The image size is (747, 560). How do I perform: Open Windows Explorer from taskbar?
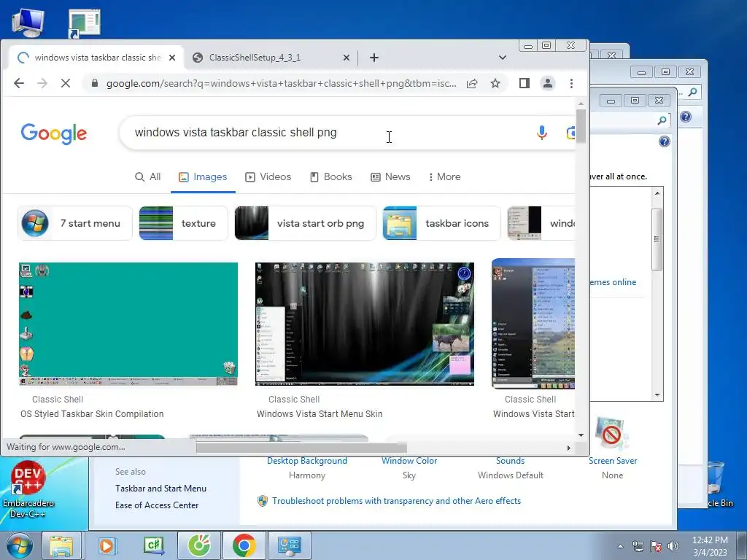61,545
